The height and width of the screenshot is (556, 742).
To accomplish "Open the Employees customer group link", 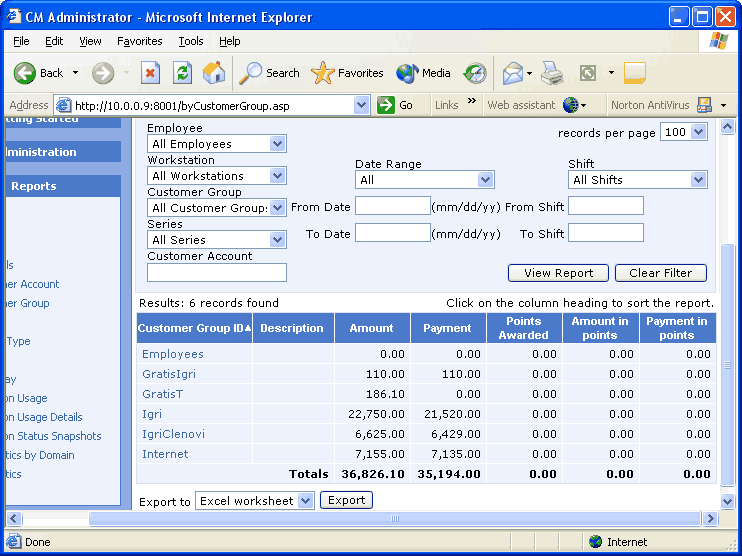I will point(173,354).
